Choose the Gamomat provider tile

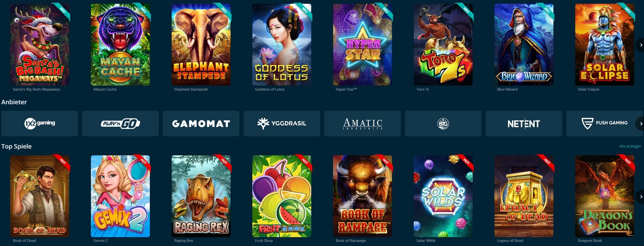click(201, 123)
